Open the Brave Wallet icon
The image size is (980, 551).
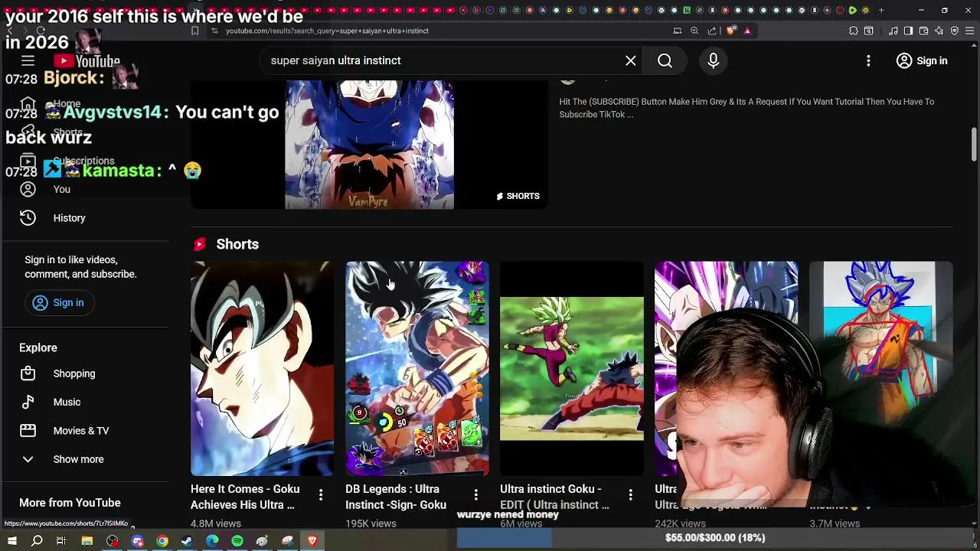click(924, 31)
